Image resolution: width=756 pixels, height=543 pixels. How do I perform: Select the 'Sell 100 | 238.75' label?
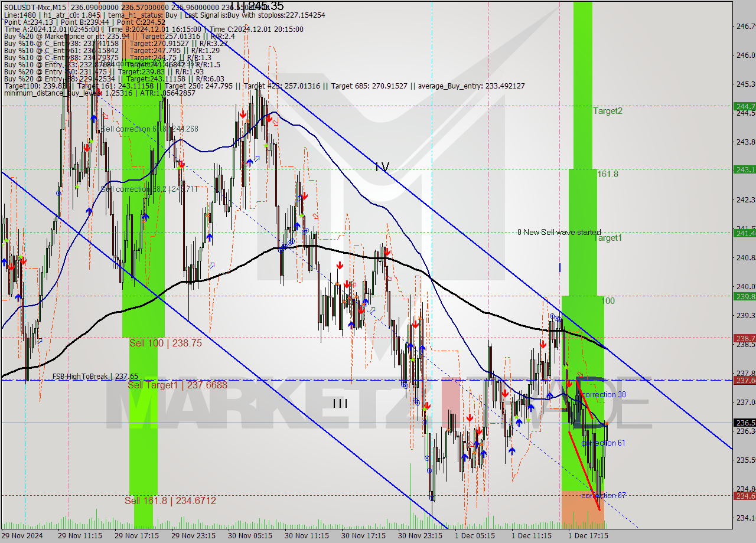pos(165,343)
